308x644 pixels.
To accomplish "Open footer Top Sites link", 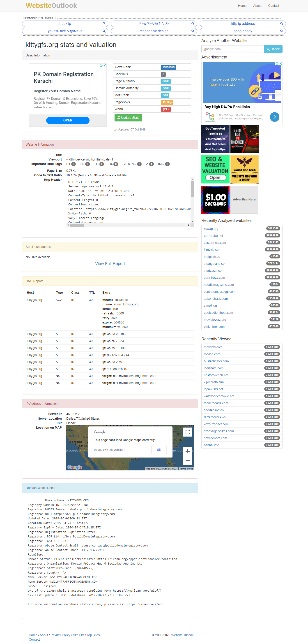I will (93, 635).
